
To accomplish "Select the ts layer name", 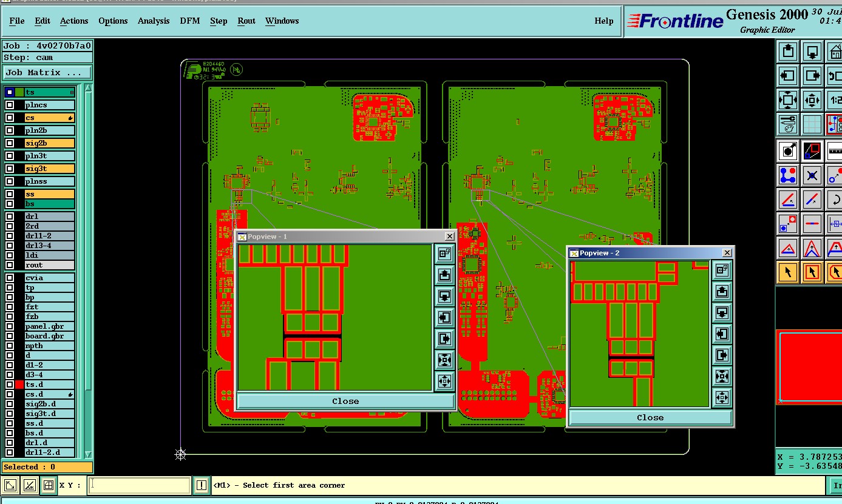I will tap(50, 92).
